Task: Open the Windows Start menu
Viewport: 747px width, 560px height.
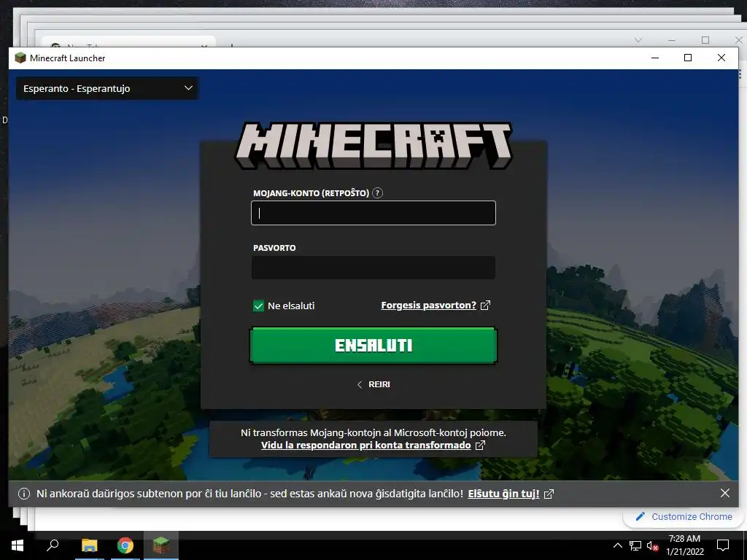Action: [x=18, y=545]
